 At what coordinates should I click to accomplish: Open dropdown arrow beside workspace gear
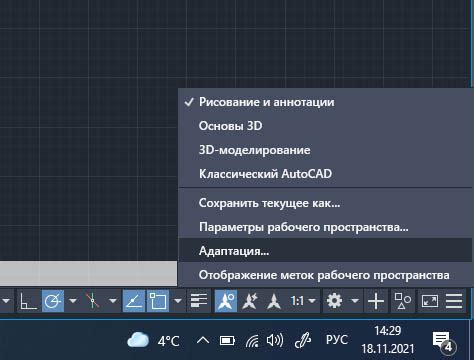tap(355, 301)
